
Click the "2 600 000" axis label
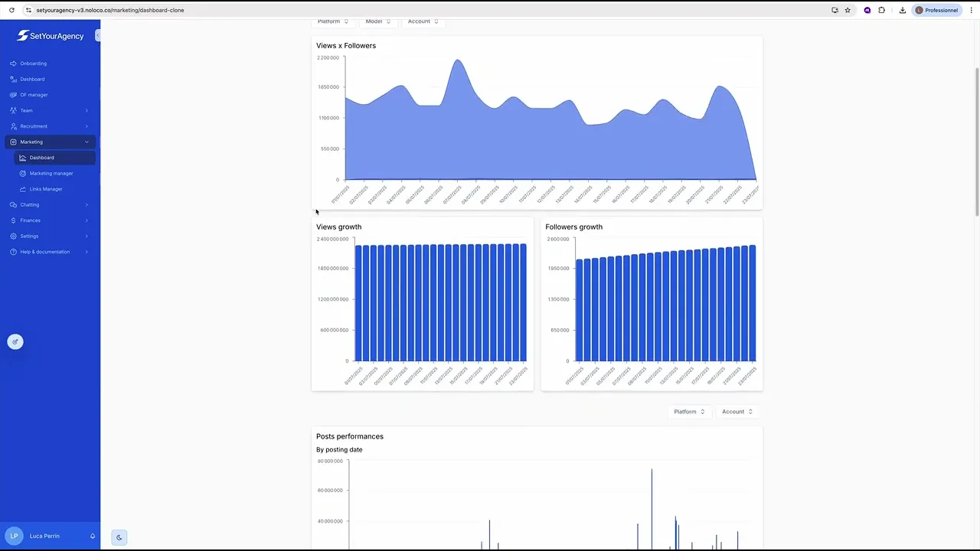pyautogui.click(x=558, y=240)
